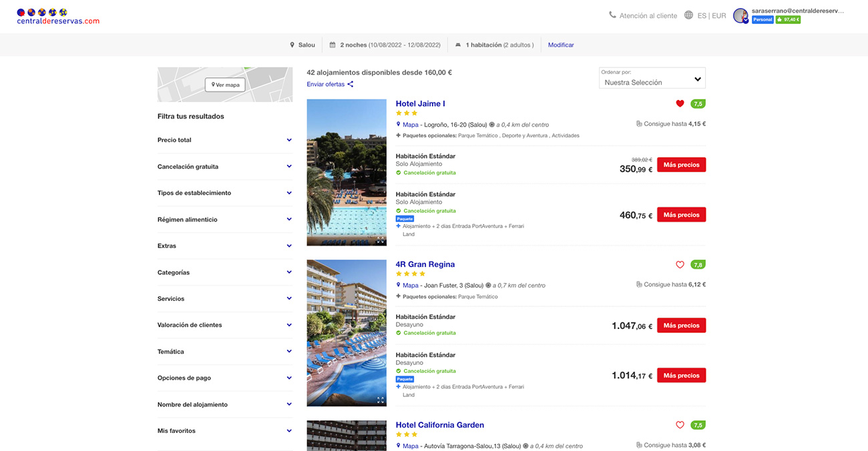The height and width of the screenshot is (451, 868).
Task: Click the saraserrano account email
Action: (798, 11)
